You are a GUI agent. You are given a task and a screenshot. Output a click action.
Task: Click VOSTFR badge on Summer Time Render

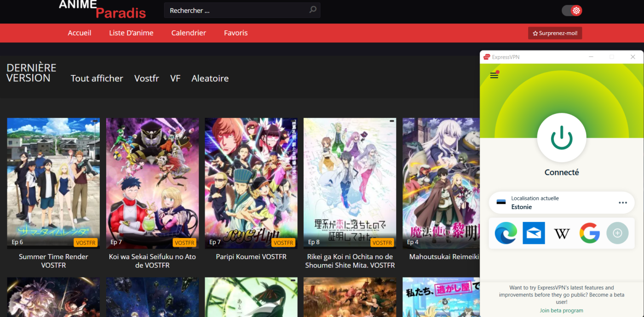[x=86, y=243]
